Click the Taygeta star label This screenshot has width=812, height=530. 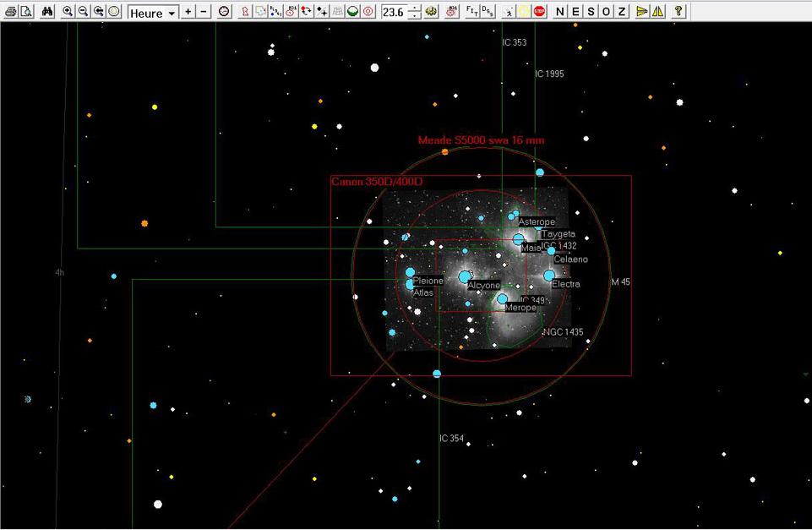[x=559, y=233]
